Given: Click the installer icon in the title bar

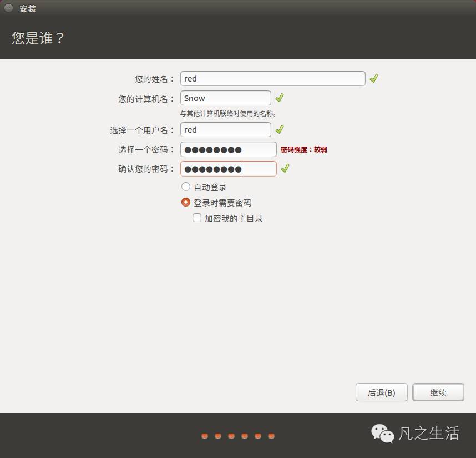Looking at the screenshot, I should (7, 8).
